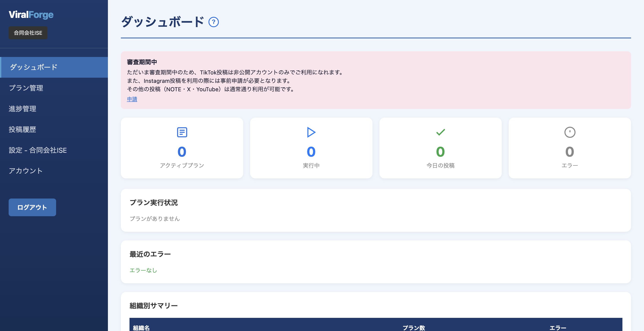This screenshot has height=331, width=644.
Task: Open the 進捗管理 section
Action: point(22,109)
